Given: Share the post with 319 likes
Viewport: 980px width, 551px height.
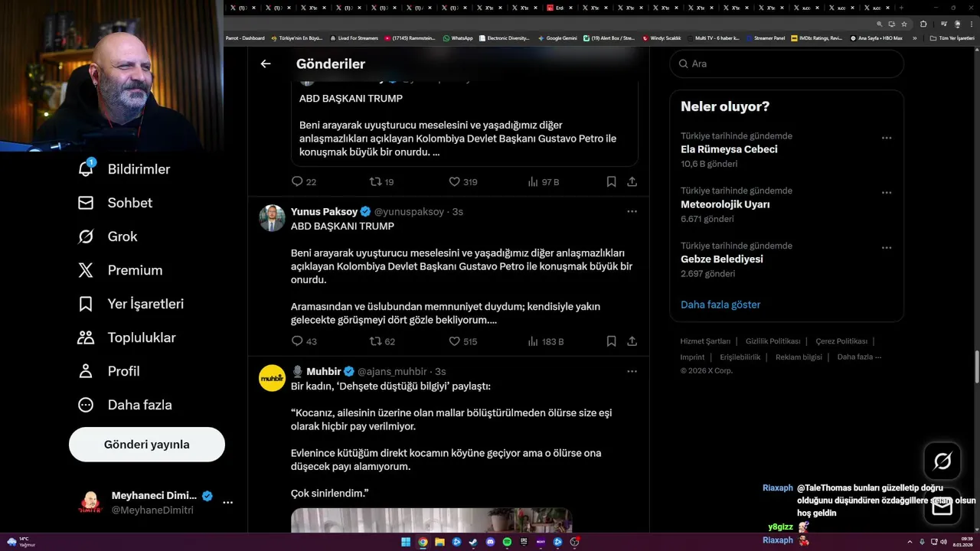Looking at the screenshot, I should 632,181.
